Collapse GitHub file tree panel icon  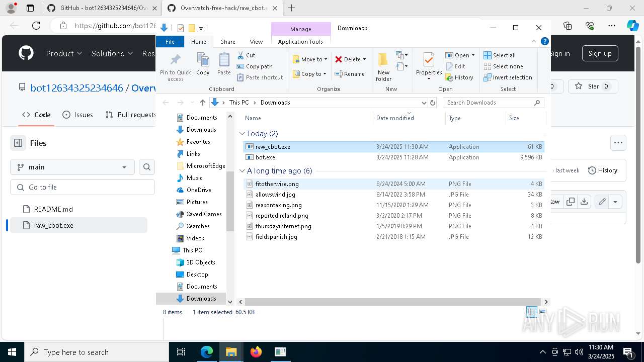[x=18, y=143]
